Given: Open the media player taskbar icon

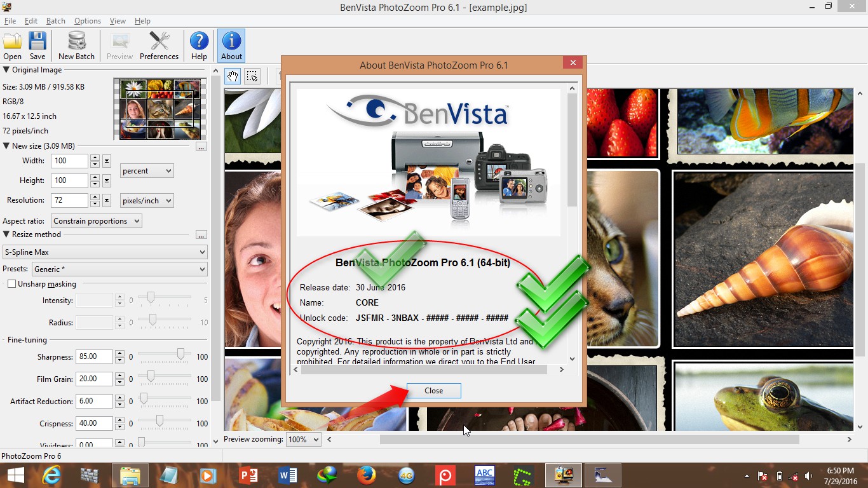Looking at the screenshot, I should (208, 475).
